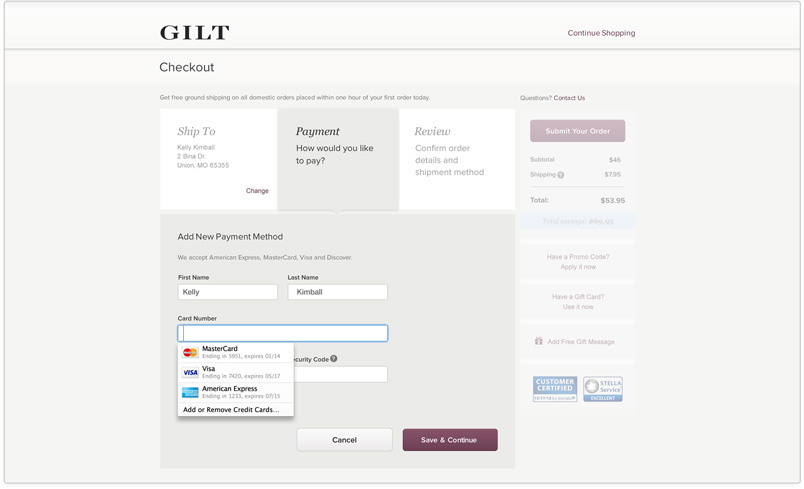Apply a promo code now
Screen dimensions: 804x489
coord(578,267)
